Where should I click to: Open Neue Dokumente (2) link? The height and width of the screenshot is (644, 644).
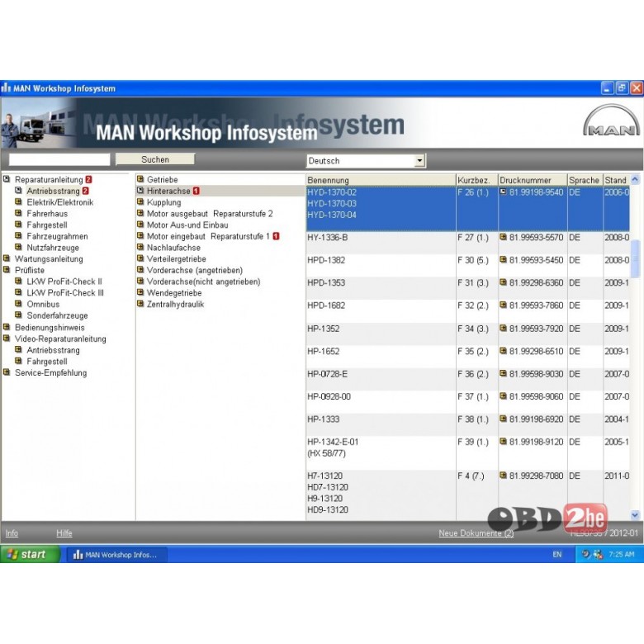coord(476,533)
